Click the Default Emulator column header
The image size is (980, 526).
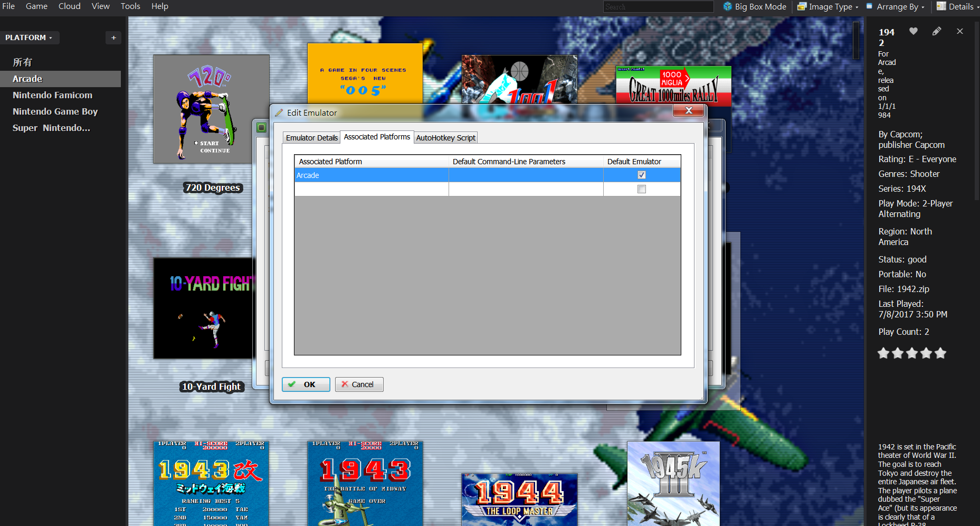(642, 162)
